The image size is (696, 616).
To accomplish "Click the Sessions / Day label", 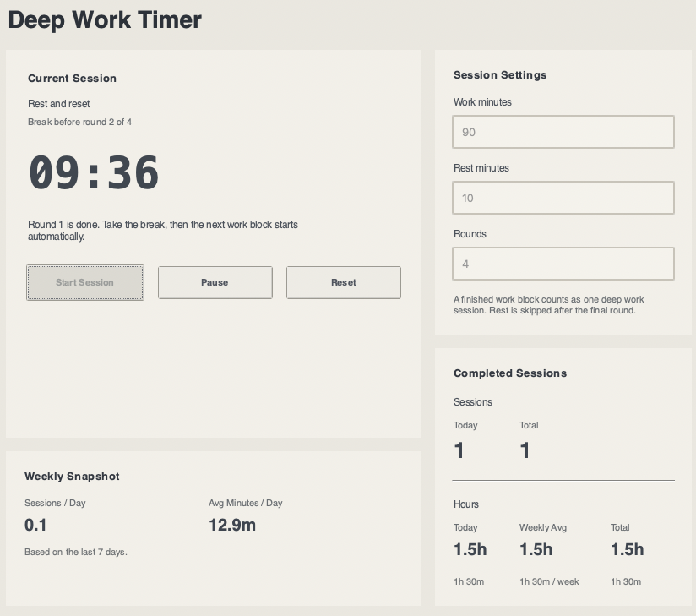I will pos(55,503).
